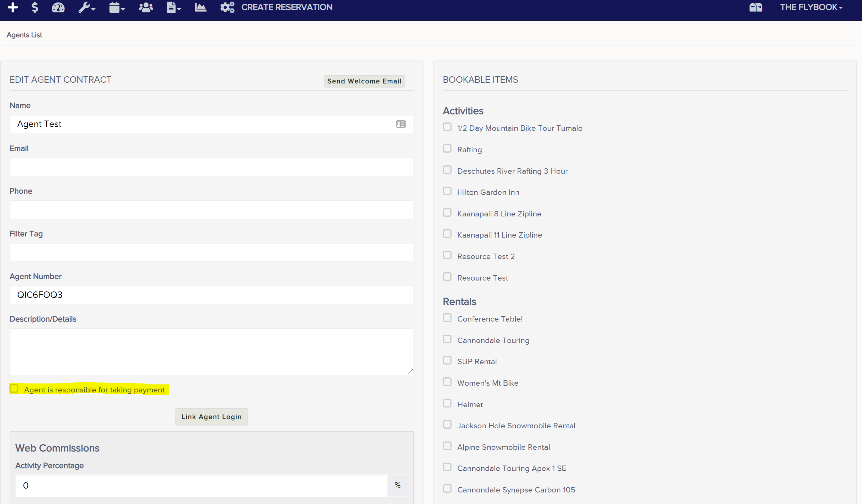Tick the SUP Rental checkbox
This screenshot has height=504, width=862.
pos(447,360)
